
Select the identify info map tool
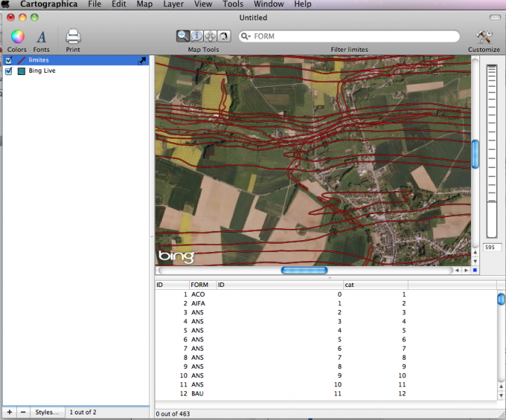(x=196, y=36)
